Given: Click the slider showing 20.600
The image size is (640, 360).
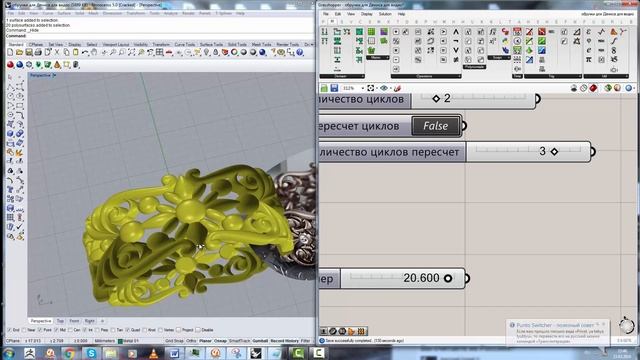Looking at the screenshot, I should click(402, 278).
